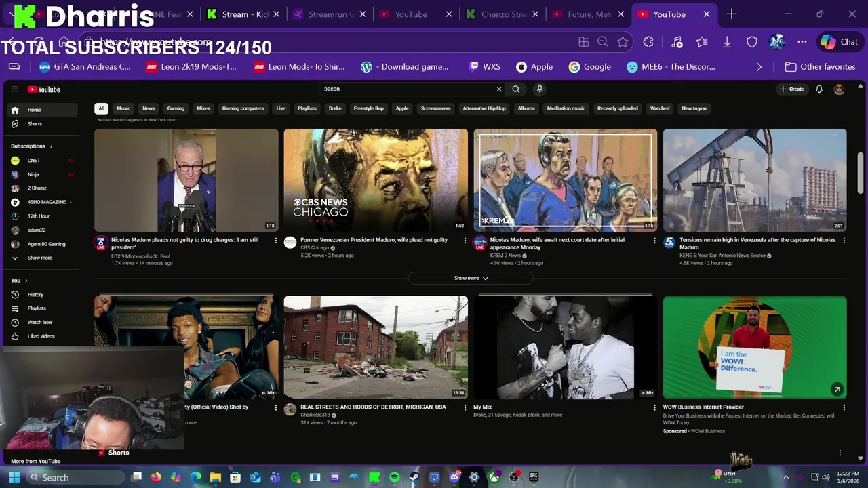
Task: Open options for Former Venezuelan President video
Action: [465, 241]
